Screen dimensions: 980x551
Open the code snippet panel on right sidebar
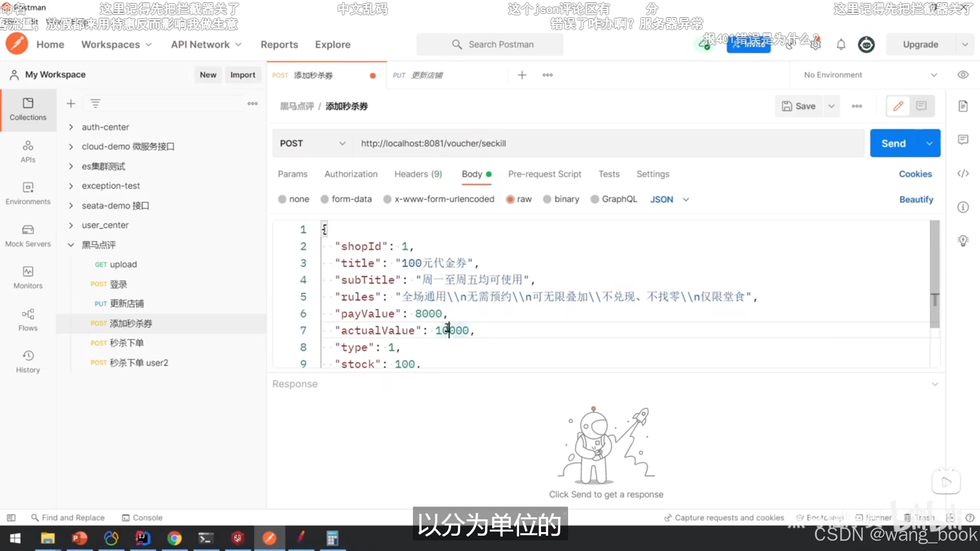point(964,173)
